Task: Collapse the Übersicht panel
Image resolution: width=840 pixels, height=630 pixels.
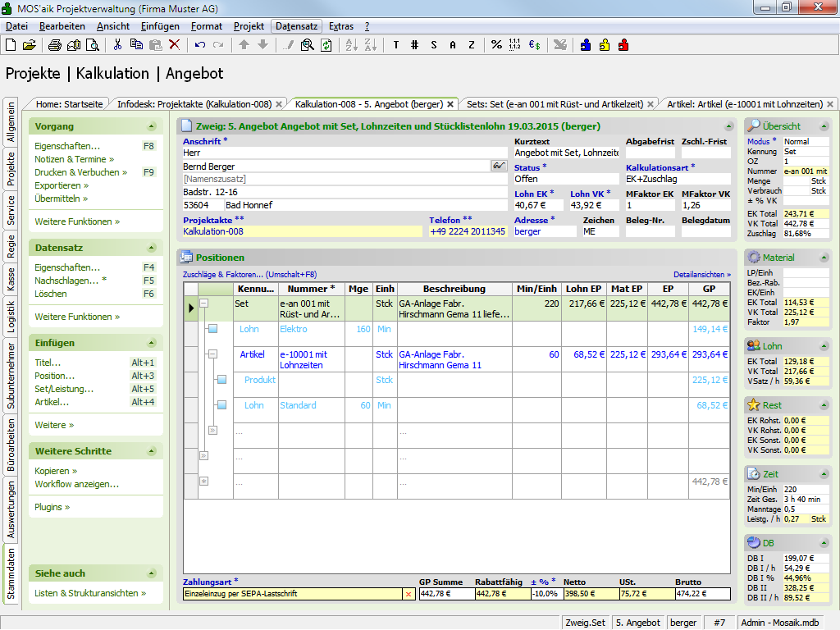Action: [824, 126]
